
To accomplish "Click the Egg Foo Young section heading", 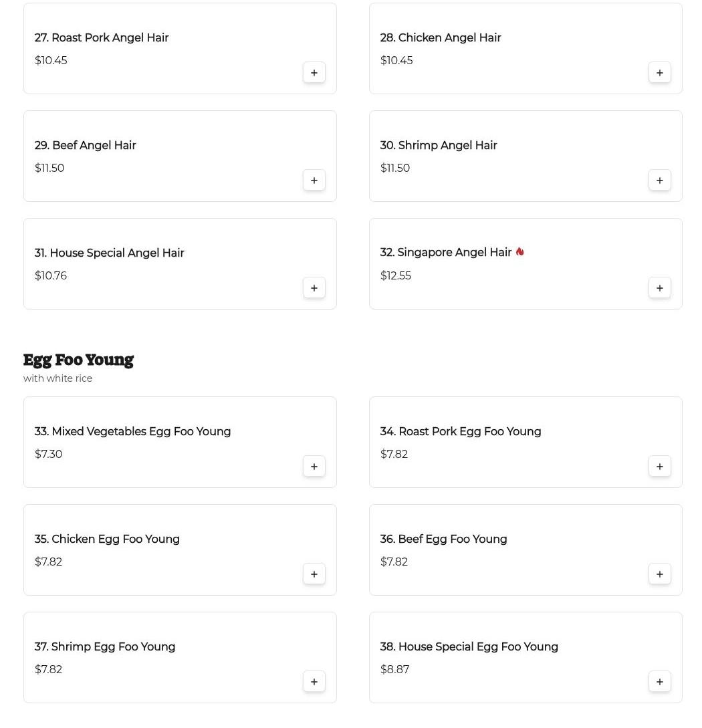I will [78, 360].
